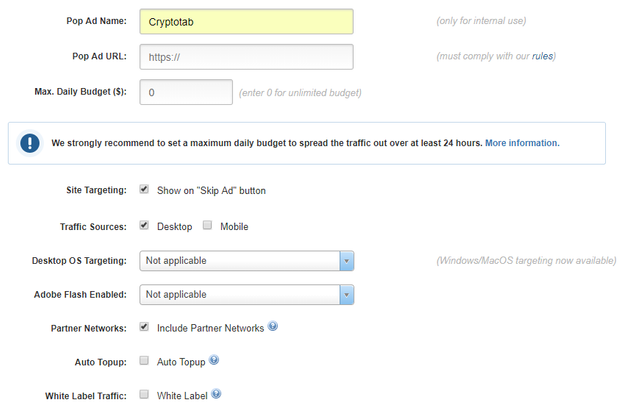Click the Adobe Flash Enabled dropdown arrow

(x=347, y=295)
